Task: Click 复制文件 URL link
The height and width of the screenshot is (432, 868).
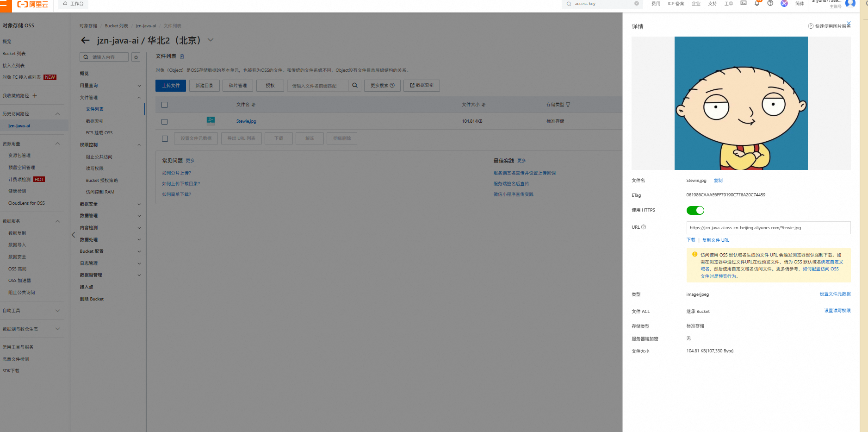Action: [x=716, y=240]
